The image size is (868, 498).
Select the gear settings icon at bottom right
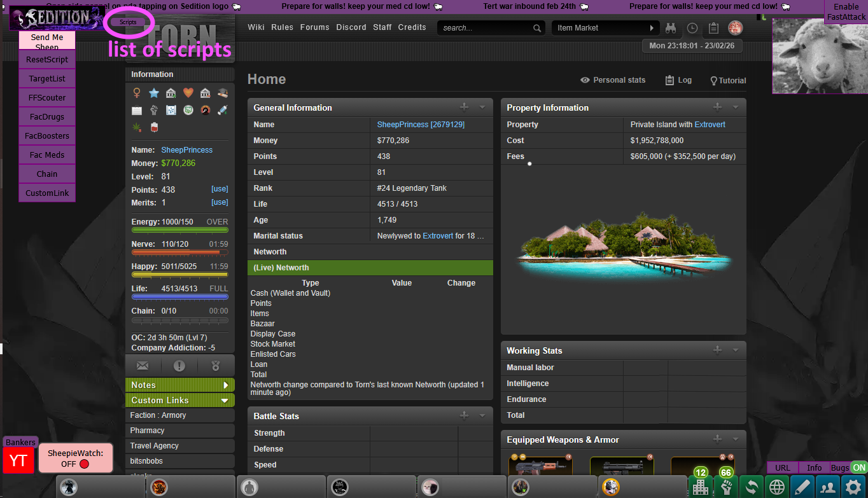[853, 487]
